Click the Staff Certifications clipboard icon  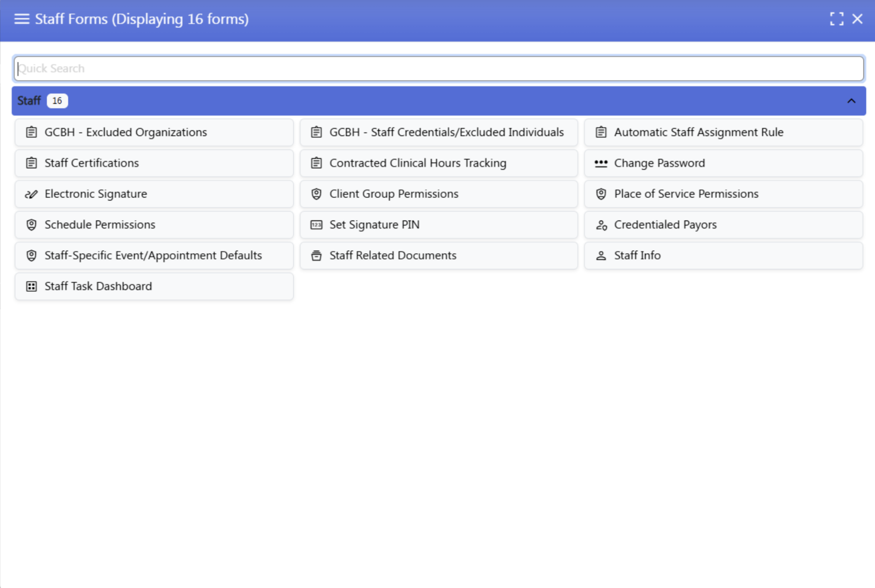click(32, 163)
